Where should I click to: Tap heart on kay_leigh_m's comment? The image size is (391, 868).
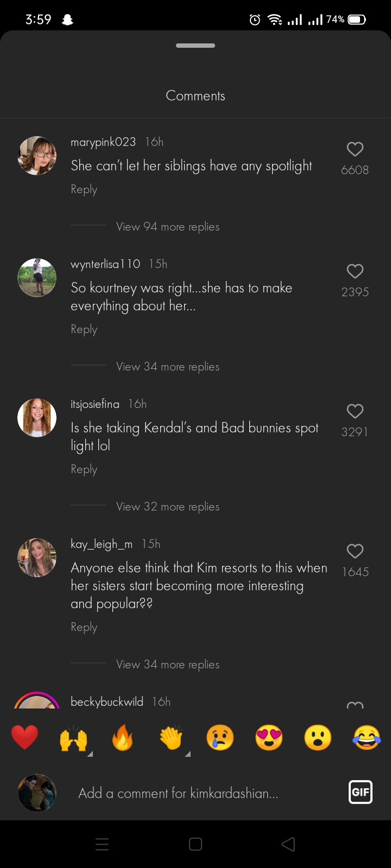point(355,551)
